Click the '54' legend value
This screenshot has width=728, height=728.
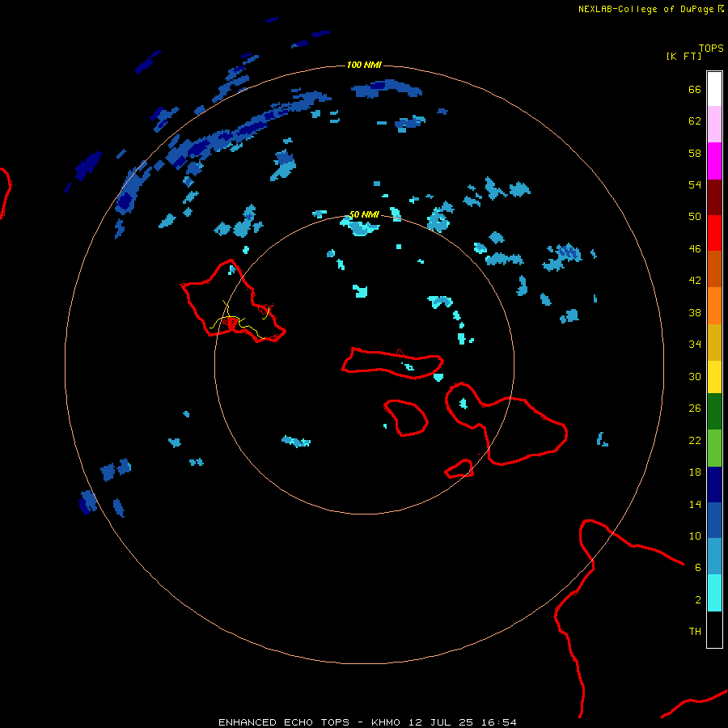(695, 184)
